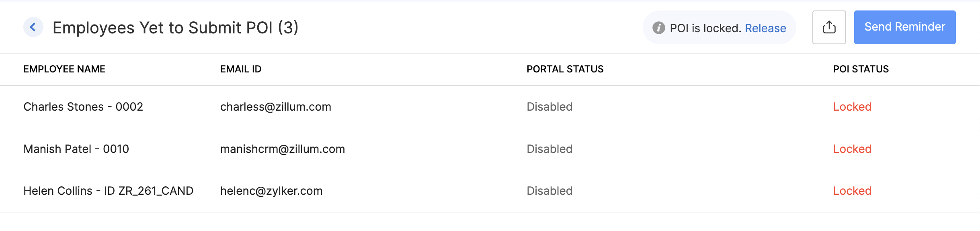Click Locked status for Manish Patel
Image resolution: width=980 pixels, height=231 pixels.
852,149
